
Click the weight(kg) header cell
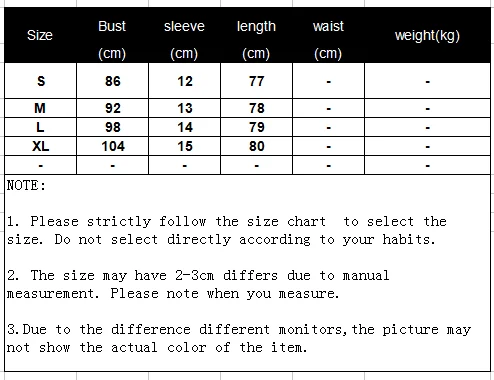[x=427, y=35]
